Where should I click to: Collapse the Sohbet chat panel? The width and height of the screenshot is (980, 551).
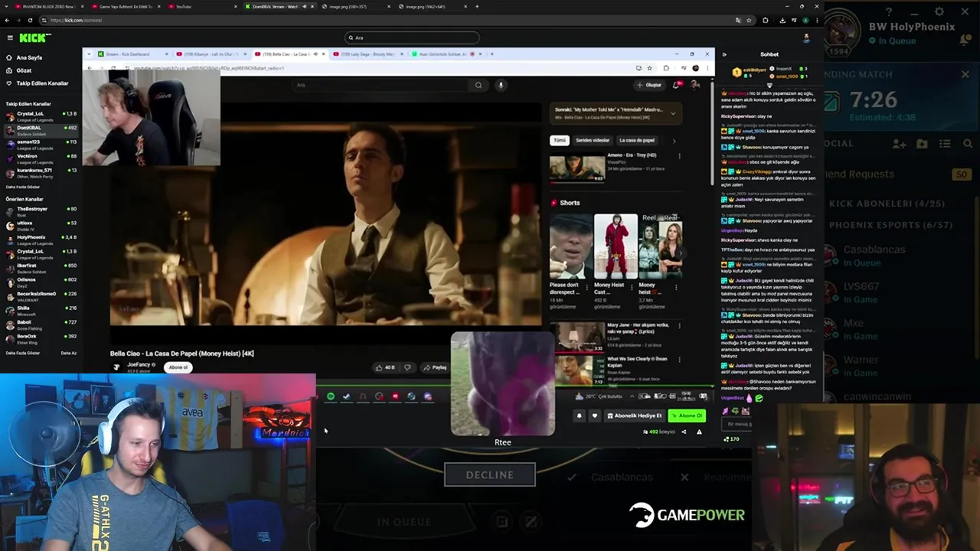click(x=724, y=54)
